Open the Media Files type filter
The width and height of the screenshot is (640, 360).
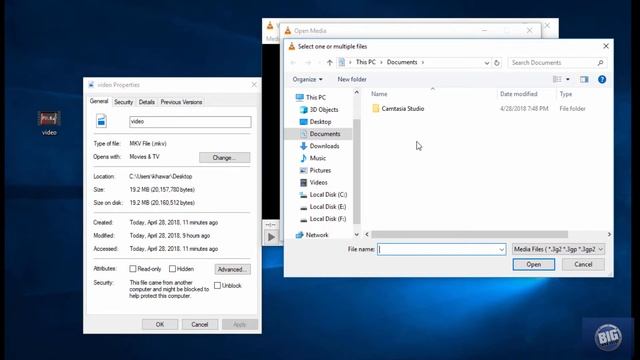coord(558,249)
